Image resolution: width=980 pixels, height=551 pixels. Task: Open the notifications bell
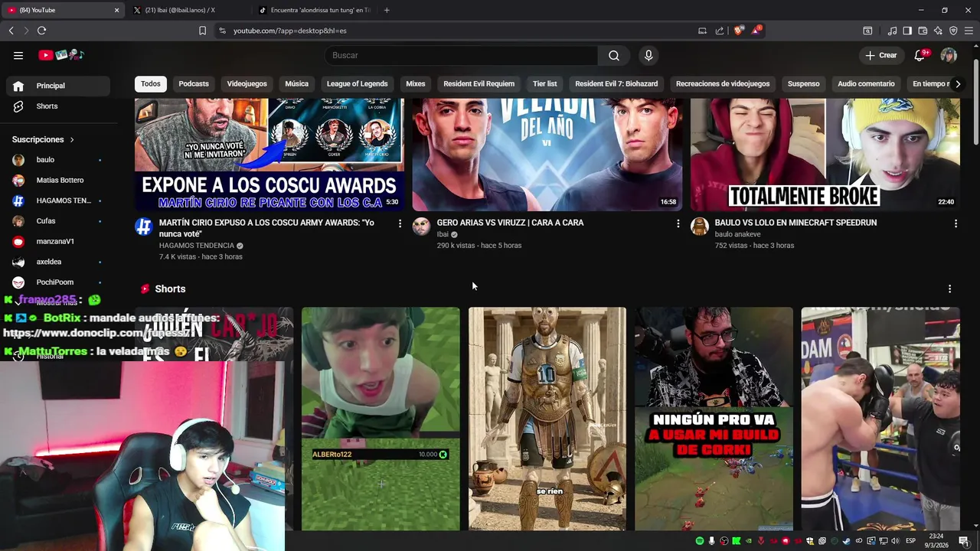(920, 55)
